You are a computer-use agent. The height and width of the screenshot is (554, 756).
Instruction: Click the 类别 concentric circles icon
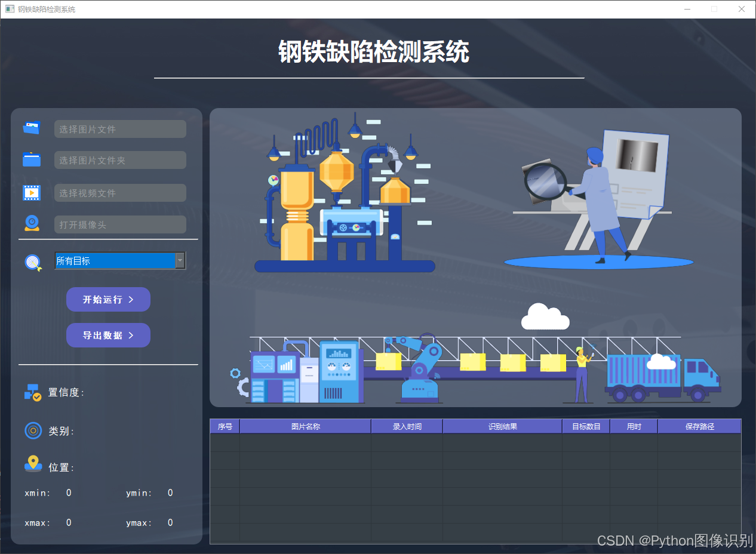click(x=32, y=430)
